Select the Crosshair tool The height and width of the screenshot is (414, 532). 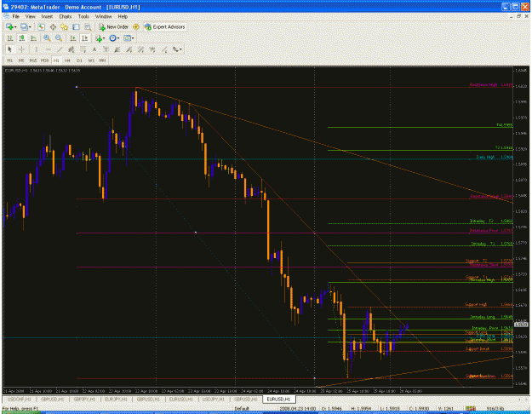(21, 49)
